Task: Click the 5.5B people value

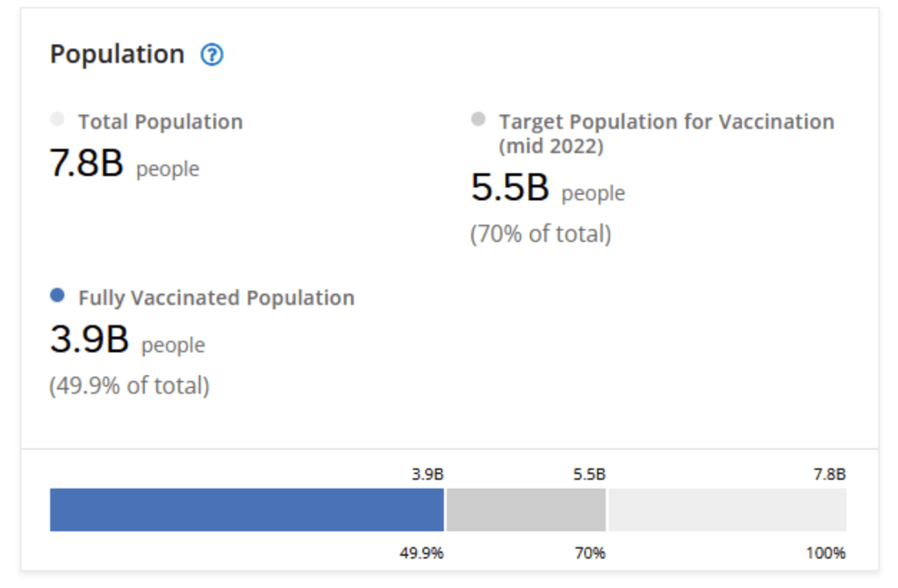Action: (547, 190)
